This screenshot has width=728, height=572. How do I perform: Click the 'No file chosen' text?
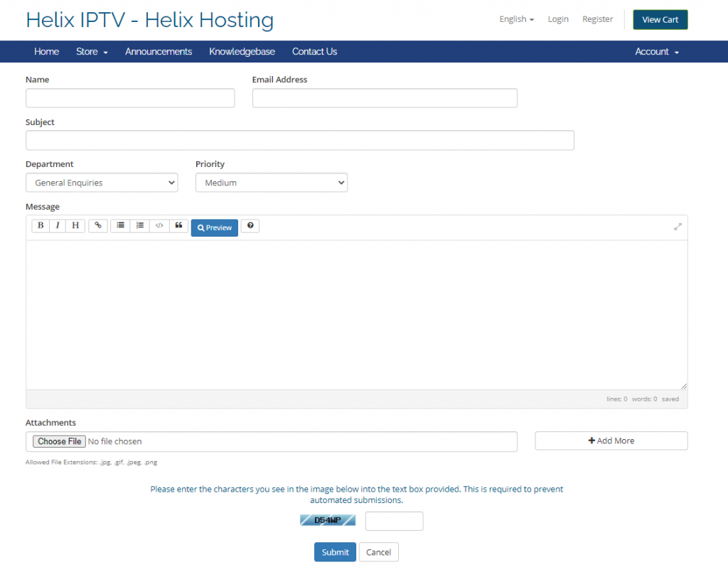[x=114, y=442]
